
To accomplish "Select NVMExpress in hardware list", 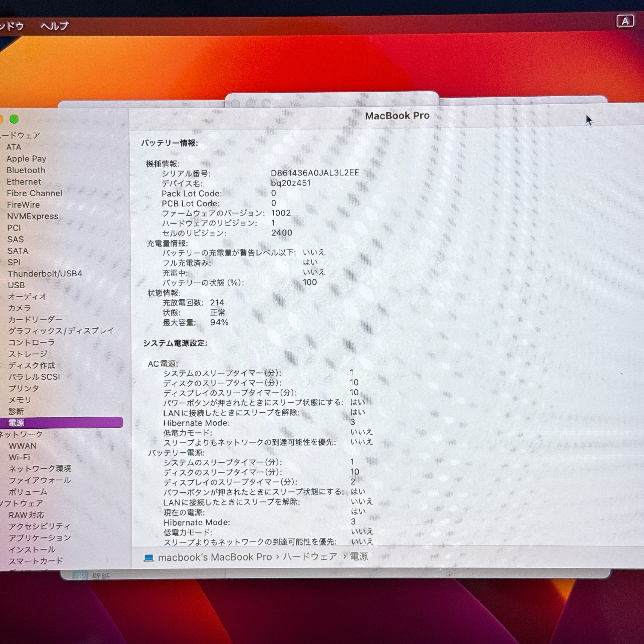I will pos(33,216).
